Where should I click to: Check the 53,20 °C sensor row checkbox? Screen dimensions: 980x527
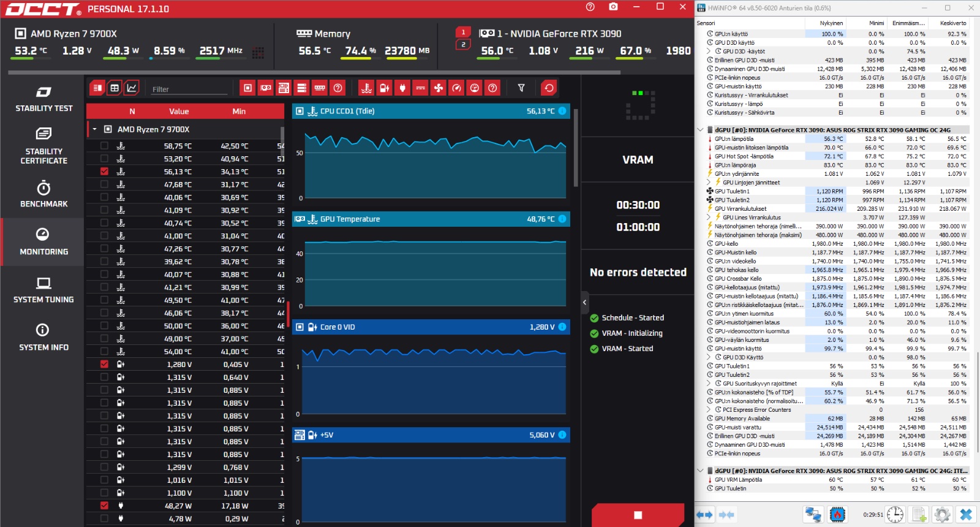(104, 159)
